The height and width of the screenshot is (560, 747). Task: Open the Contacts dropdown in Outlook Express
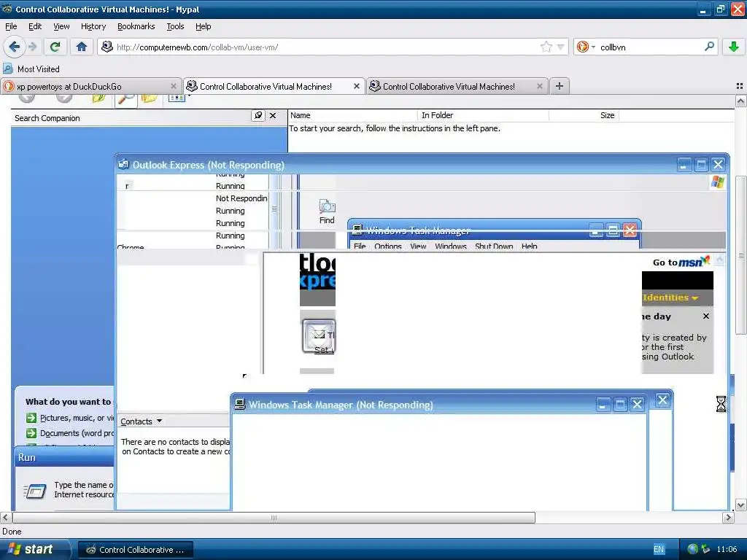pos(141,421)
